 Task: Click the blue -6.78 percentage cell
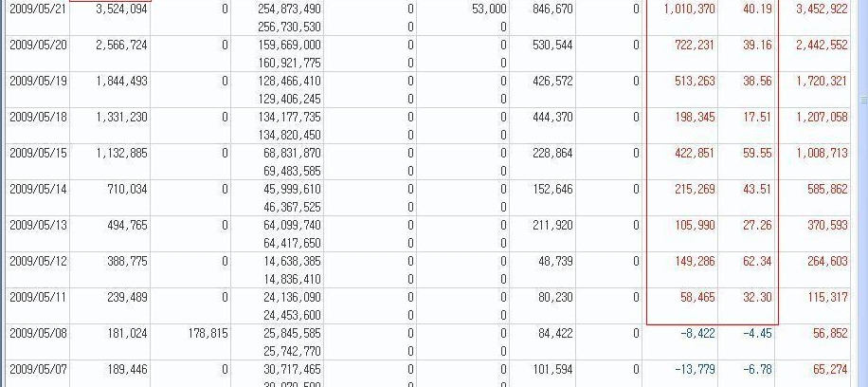pos(757,369)
